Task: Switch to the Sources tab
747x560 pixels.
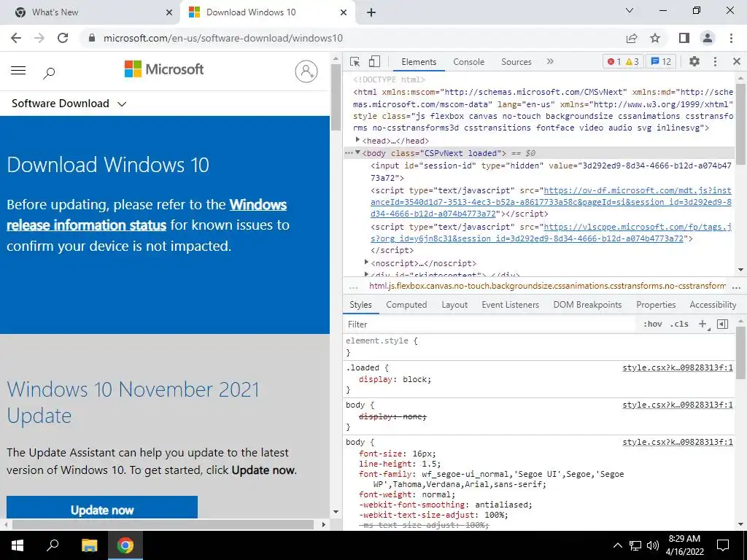Action: (x=516, y=62)
